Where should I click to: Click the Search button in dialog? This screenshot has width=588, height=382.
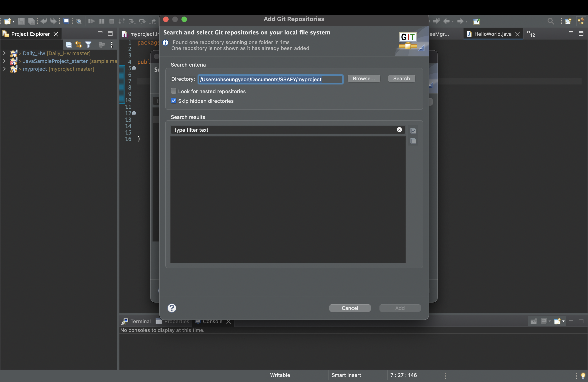[x=401, y=79]
